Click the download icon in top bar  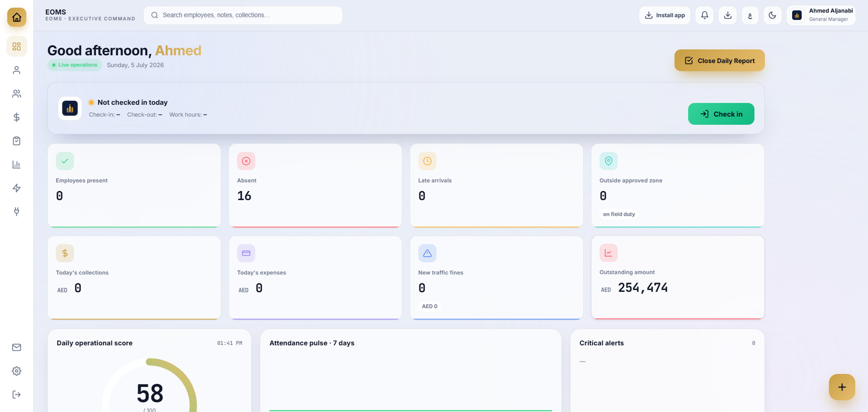[727, 15]
